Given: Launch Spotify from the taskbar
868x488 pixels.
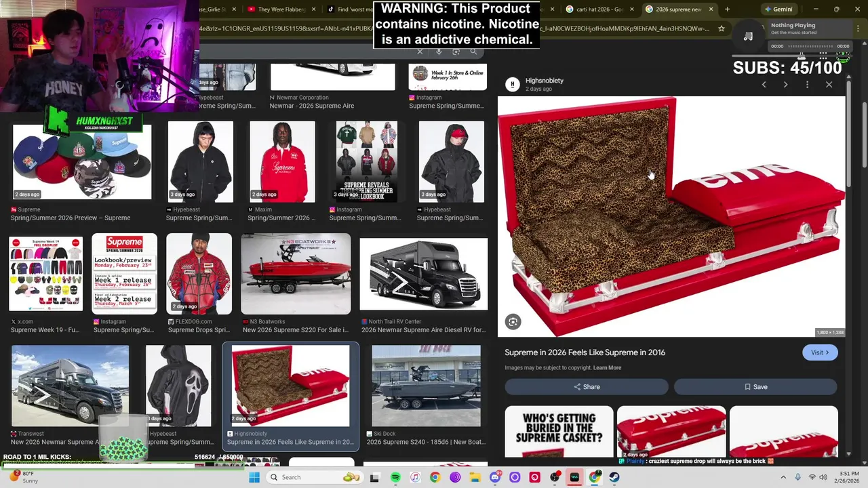Looking at the screenshot, I should click(395, 477).
